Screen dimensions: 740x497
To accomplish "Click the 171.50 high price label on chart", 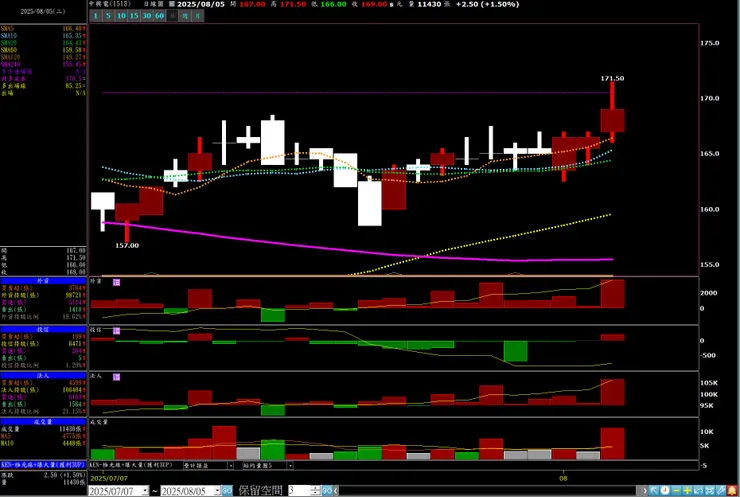I will click(x=612, y=78).
